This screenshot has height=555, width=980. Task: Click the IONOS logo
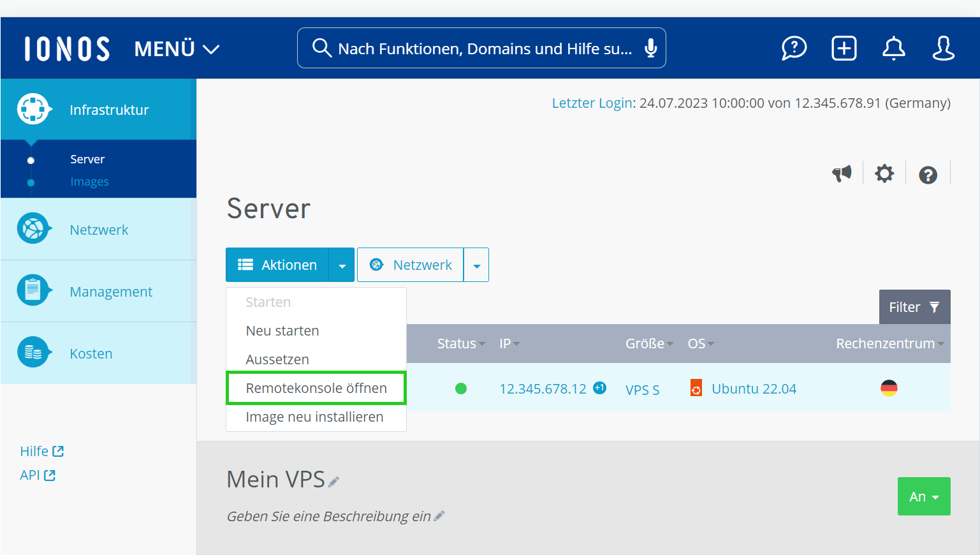pyautogui.click(x=67, y=49)
